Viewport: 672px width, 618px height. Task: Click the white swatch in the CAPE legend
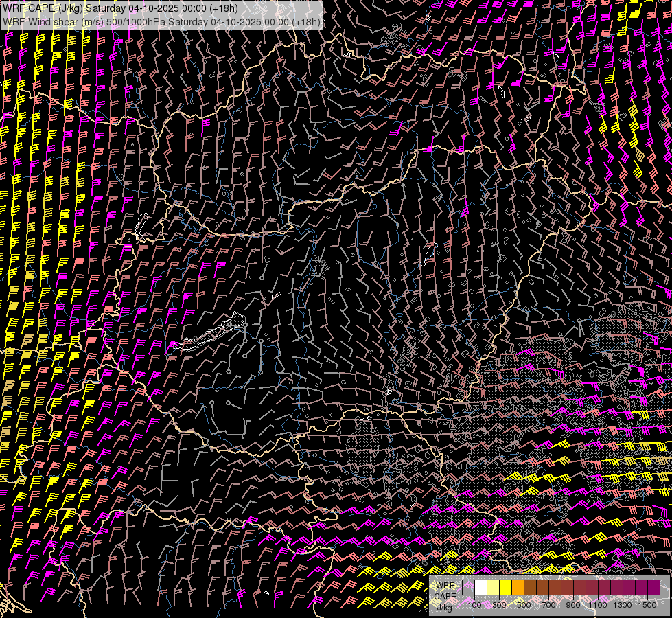tap(481, 588)
